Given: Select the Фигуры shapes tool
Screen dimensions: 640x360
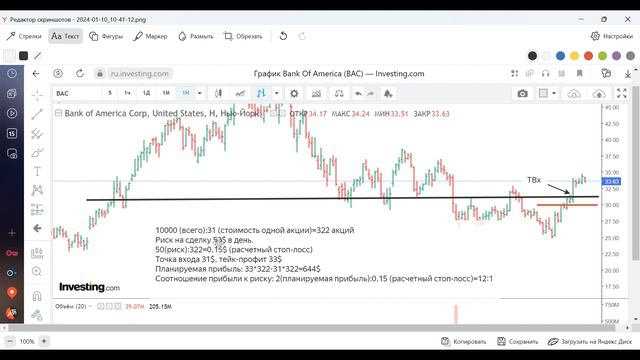Looking at the screenshot, I should coord(106,36).
